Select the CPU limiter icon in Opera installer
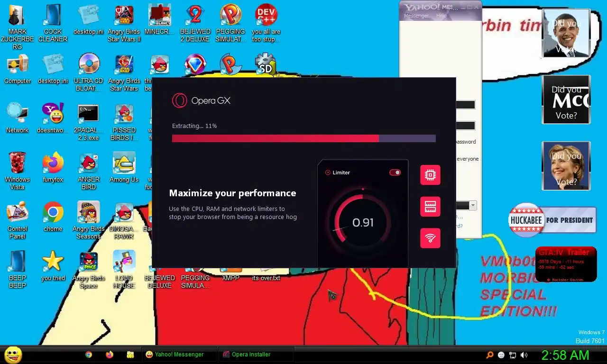The width and height of the screenshot is (607, 364). click(x=430, y=175)
